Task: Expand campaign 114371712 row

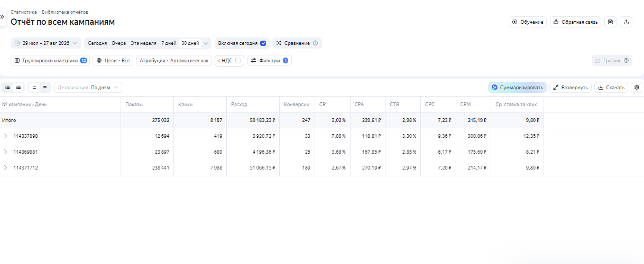Action: 6,167
